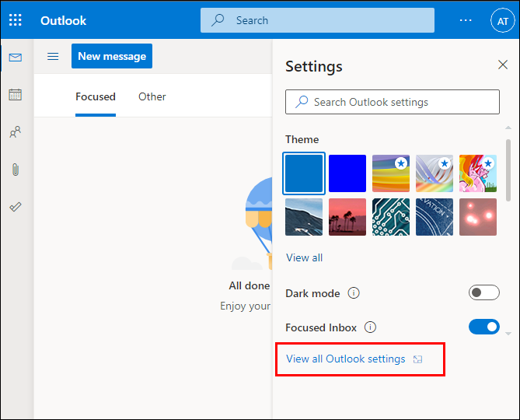The height and width of the screenshot is (420, 520).
Task: Open the AT account avatar menu
Action: click(501, 21)
